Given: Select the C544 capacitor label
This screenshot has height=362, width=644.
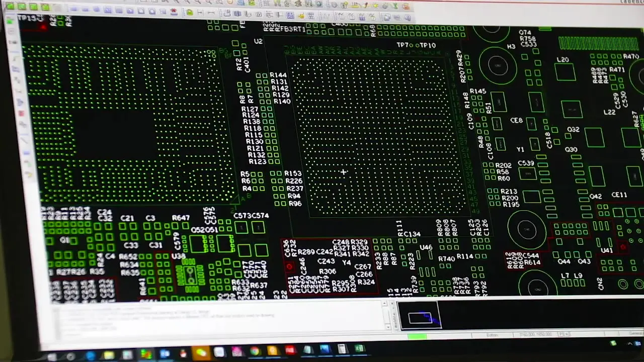Looking at the screenshot, I should coord(531,255).
